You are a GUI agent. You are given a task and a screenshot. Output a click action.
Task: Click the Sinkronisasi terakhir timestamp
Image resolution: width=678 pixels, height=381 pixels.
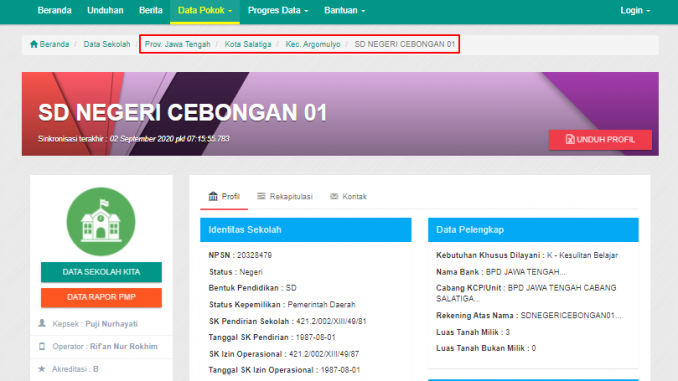tap(134, 139)
